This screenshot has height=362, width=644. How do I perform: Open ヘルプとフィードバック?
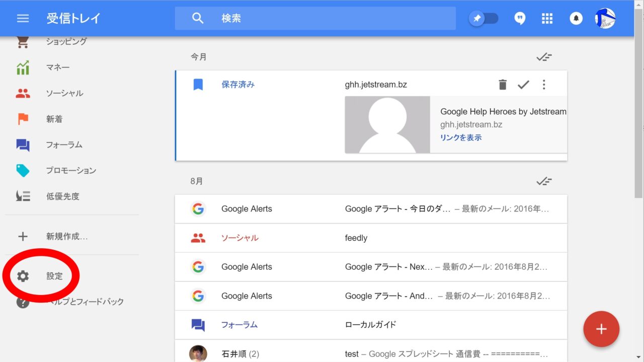[x=85, y=302]
